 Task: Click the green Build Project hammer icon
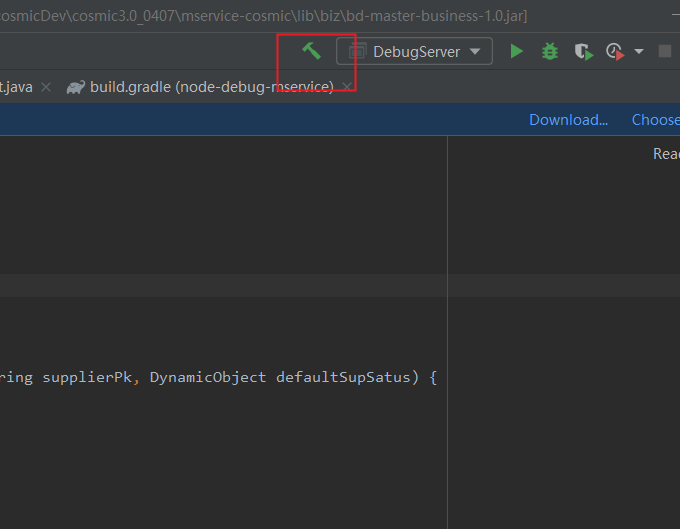(311, 51)
